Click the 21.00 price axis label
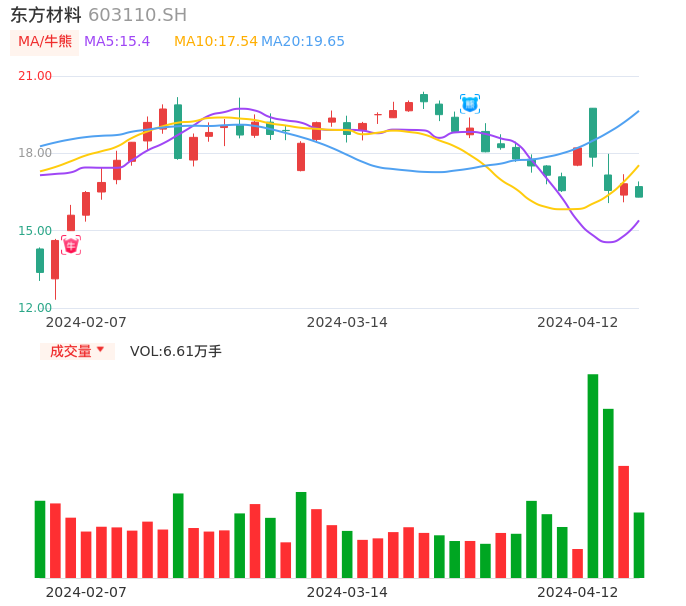Viewport: 686px width, 606px height. point(35,76)
